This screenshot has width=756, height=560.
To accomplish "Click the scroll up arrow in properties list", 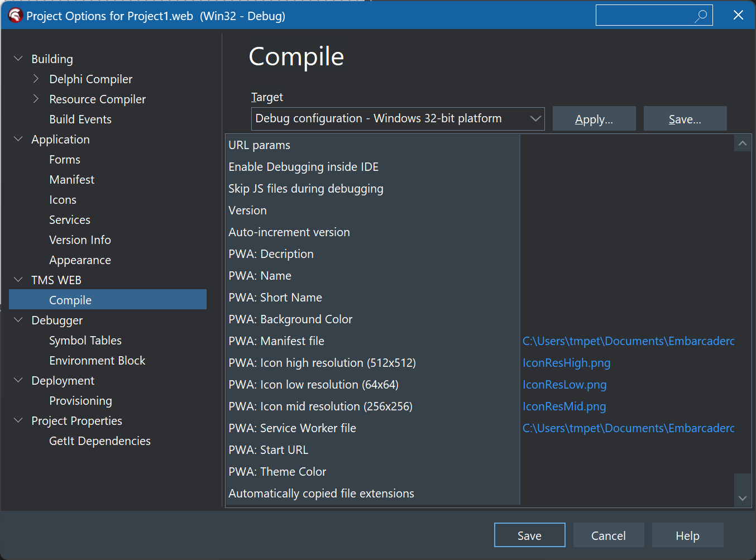I will (743, 143).
